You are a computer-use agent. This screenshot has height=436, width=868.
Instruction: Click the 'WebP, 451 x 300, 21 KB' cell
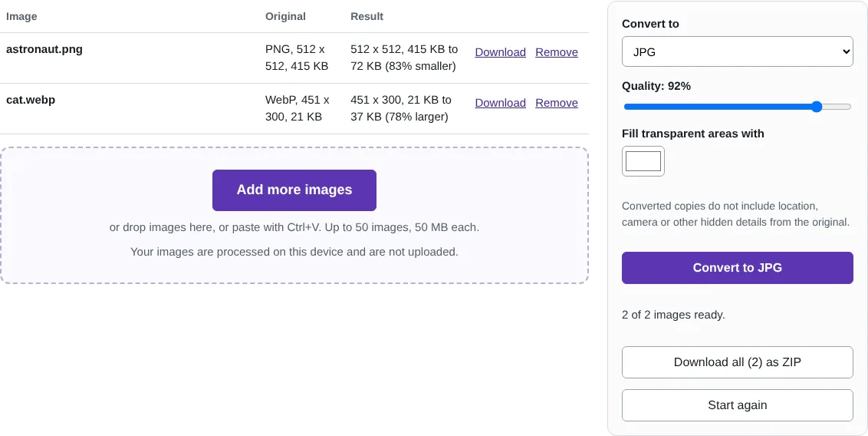tap(298, 108)
